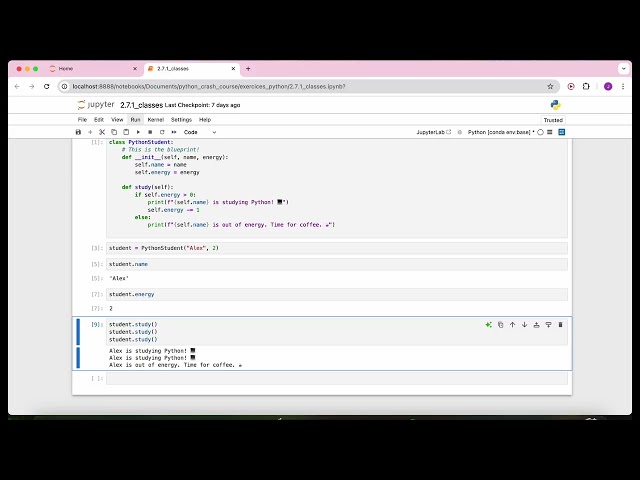Image resolution: width=640 pixels, height=480 pixels.
Task: Bookmark the page with the star icon
Action: tap(550, 87)
